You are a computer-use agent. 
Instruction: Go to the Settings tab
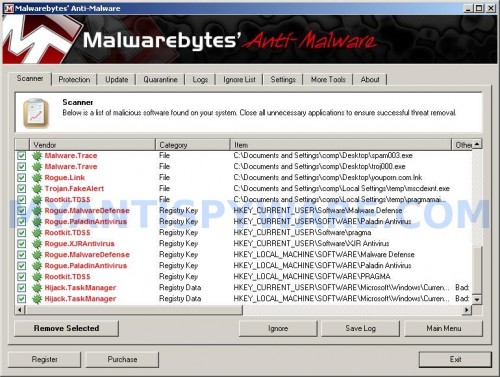click(x=283, y=80)
